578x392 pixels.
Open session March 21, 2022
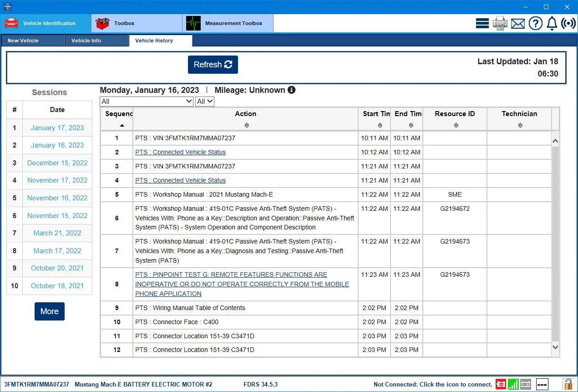[57, 233]
